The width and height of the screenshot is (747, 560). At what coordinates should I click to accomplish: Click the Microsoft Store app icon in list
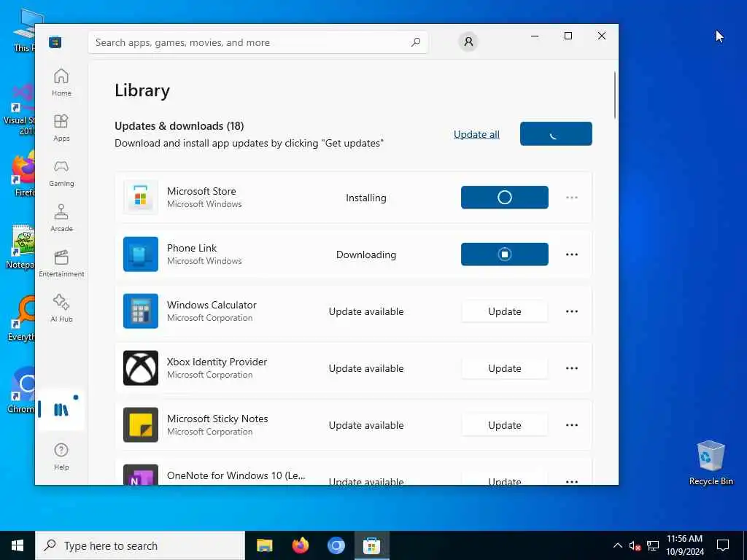(141, 197)
